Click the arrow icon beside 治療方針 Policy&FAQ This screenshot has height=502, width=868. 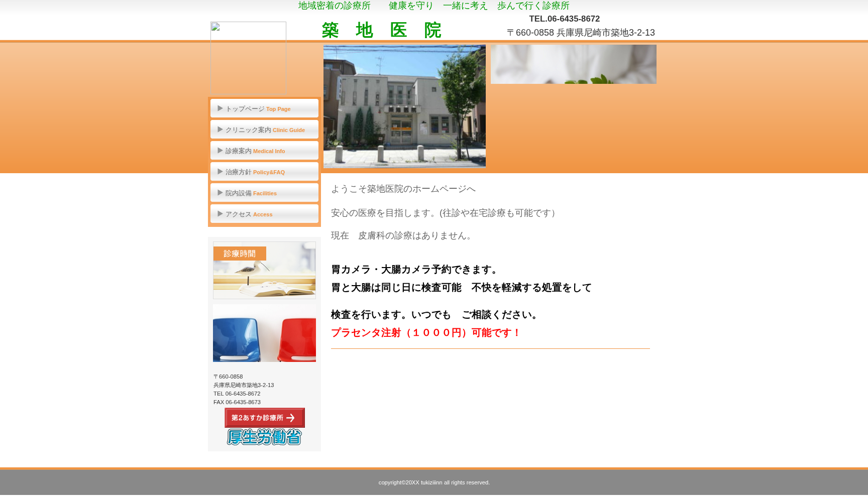pos(220,172)
